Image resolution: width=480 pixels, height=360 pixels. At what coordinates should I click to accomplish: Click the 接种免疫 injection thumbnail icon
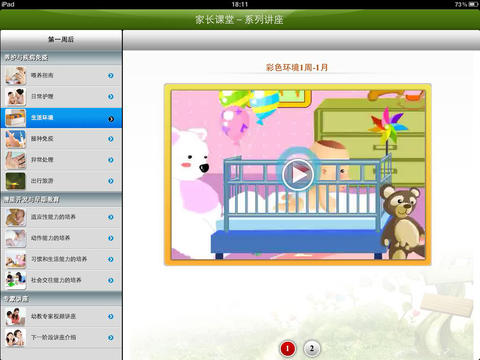pos(15,139)
